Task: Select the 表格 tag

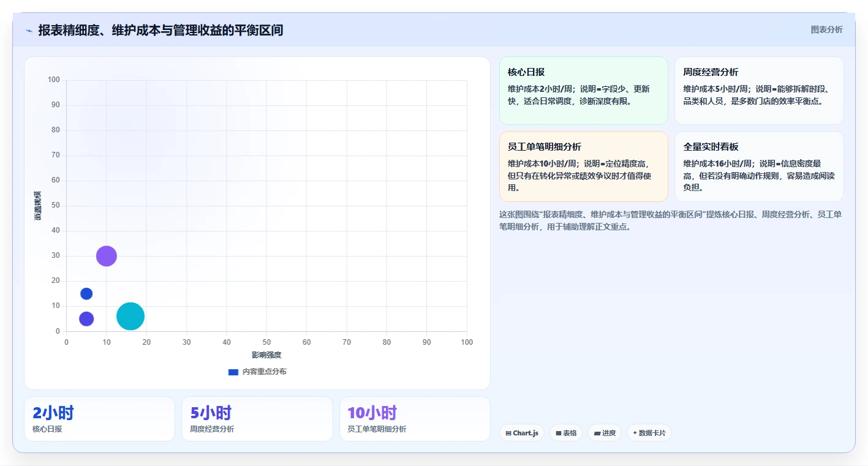Action: pos(566,433)
